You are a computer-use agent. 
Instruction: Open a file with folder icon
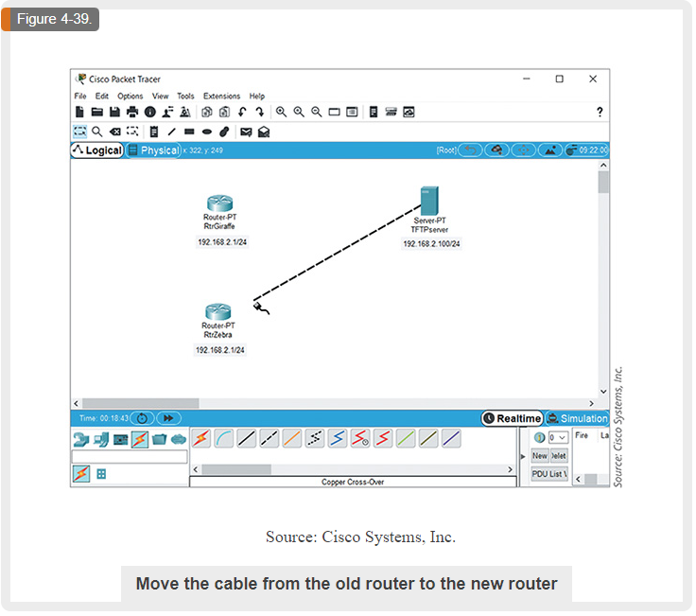[x=97, y=112]
